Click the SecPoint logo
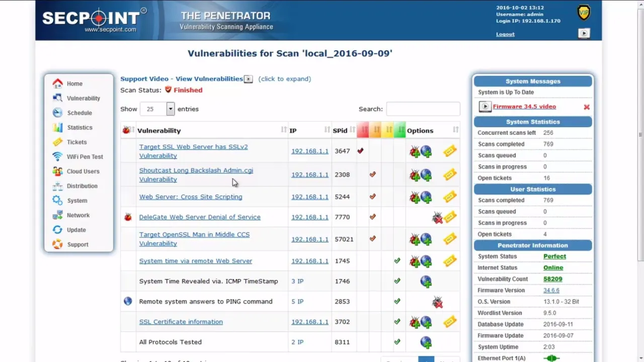 click(94, 19)
